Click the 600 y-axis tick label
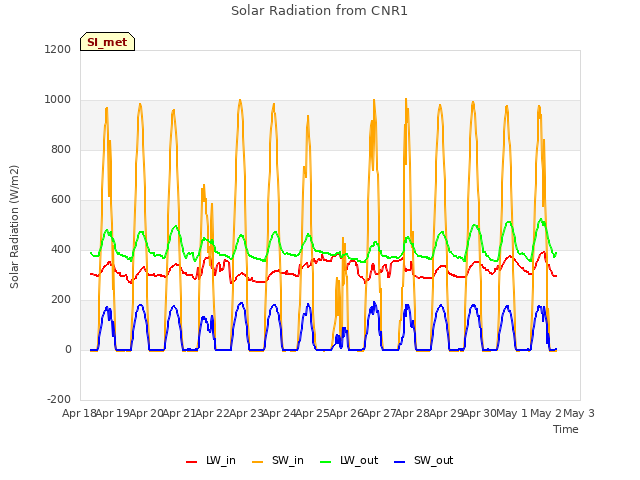Screen dimensions: 640x480 (61, 200)
